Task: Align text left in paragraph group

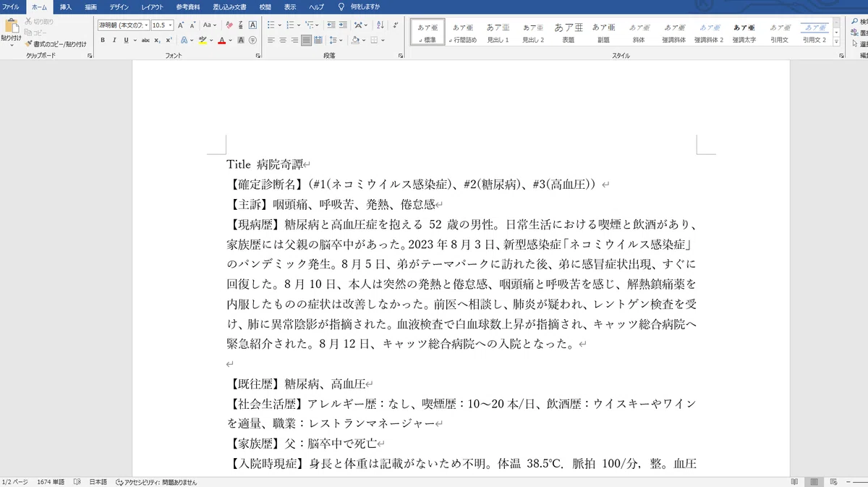Action: (271, 41)
